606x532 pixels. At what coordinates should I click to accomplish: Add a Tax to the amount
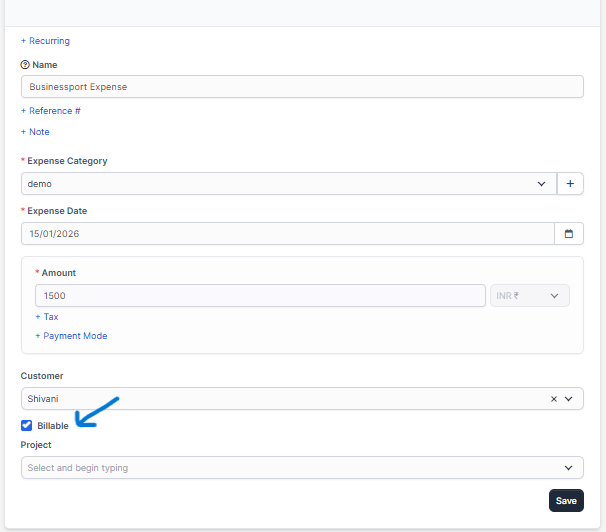pos(47,317)
